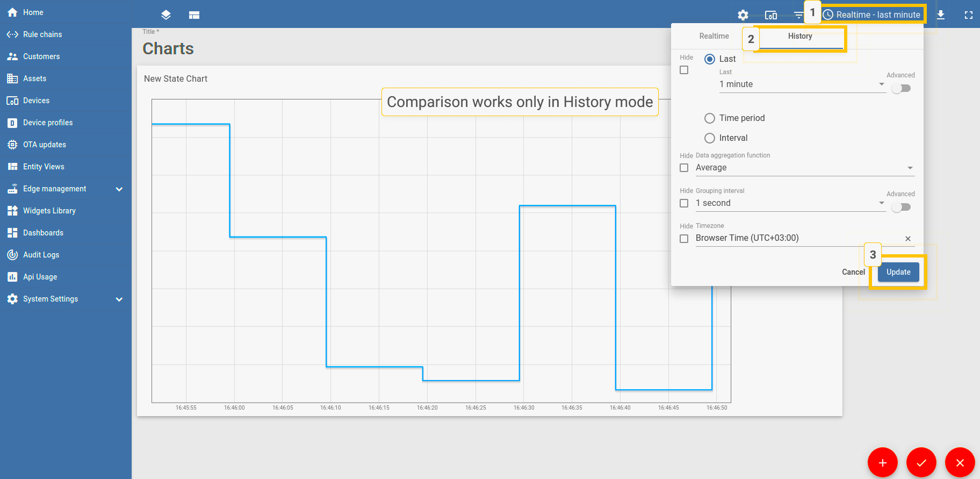
Task: Open entity aliases icon in toolbar
Action: click(x=771, y=15)
